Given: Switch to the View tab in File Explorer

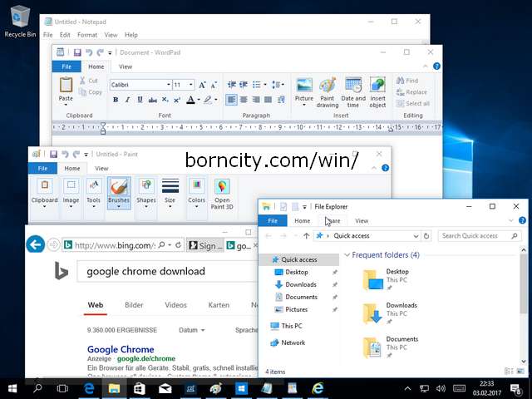Looking at the screenshot, I should (362, 221).
